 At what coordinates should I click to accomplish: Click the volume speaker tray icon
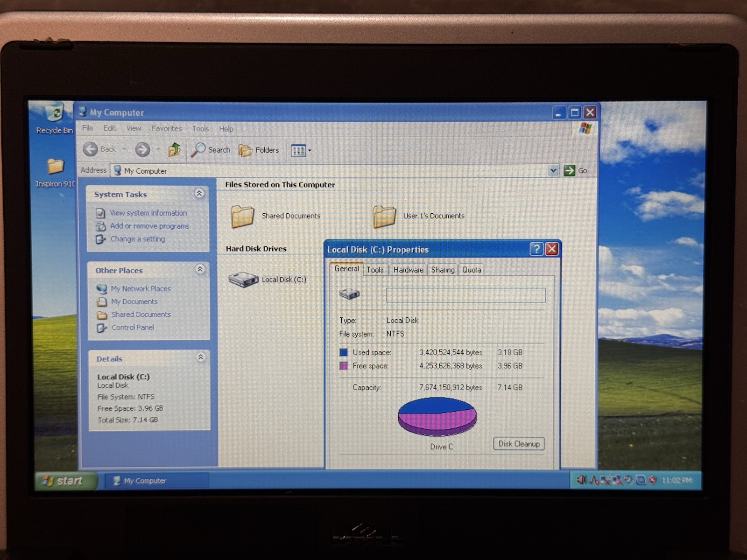tap(581, 479)
